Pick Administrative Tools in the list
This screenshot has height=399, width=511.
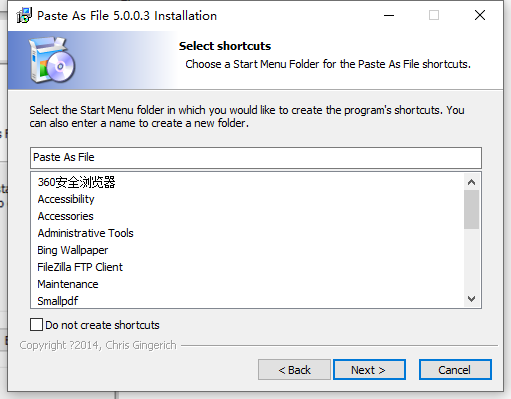click(85, 233)
